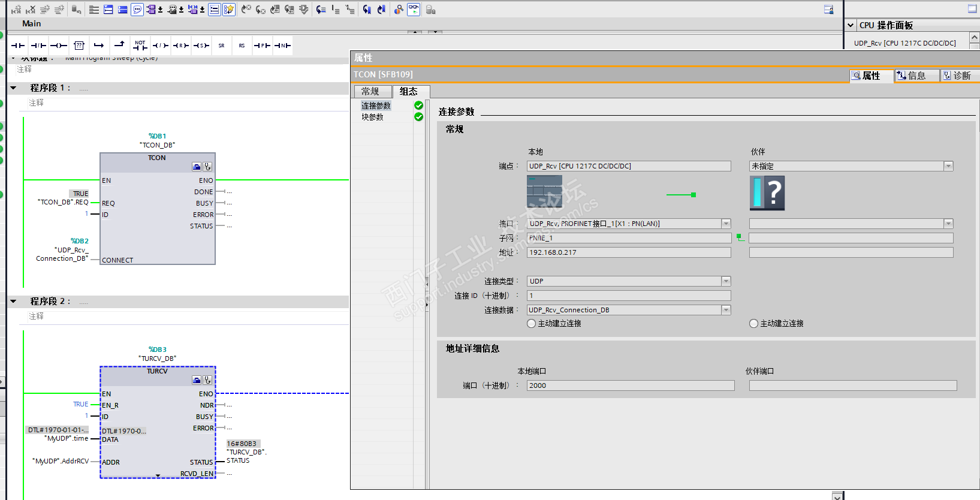Select 块参数 in the navigation list
Screen dimensions: 980x500
coord(372,117)
